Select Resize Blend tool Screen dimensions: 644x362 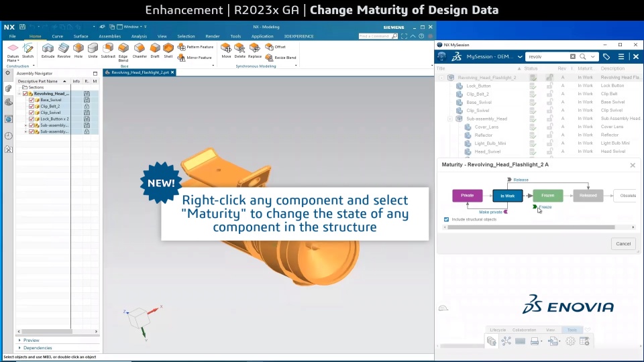[x=281, y=58]
